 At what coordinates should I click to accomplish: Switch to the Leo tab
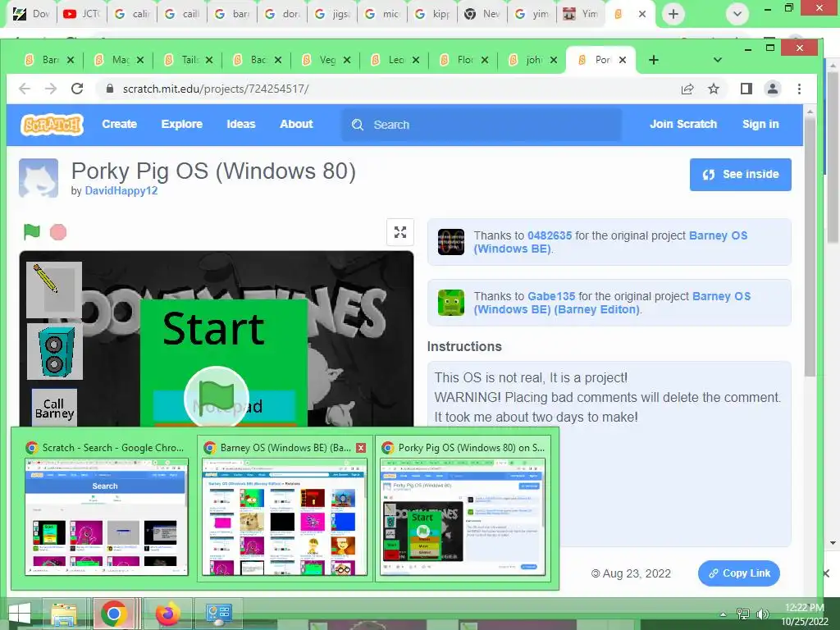click(395, 60)
